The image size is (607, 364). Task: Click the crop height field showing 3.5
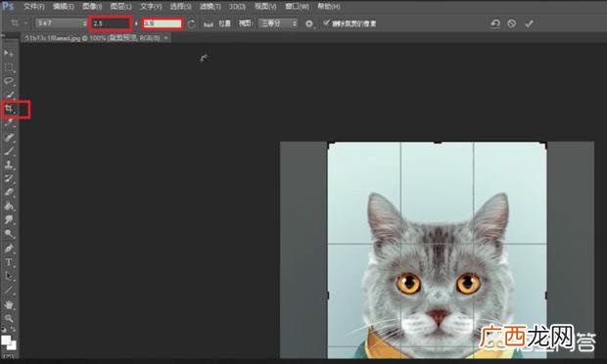[x=163, y=23]
